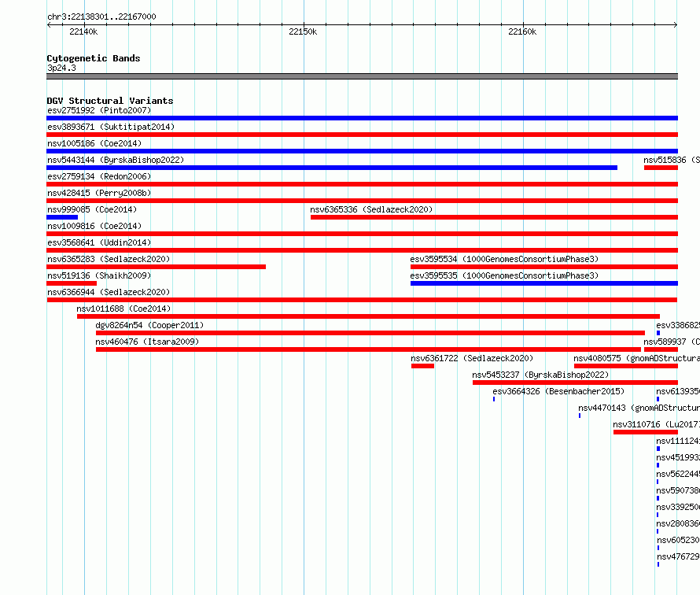The height and width of the screenshot is (595, 700).
Task: Select the nsv999085 (Coe2014) label
Action: pyautogui.click(x=92, y=209)
